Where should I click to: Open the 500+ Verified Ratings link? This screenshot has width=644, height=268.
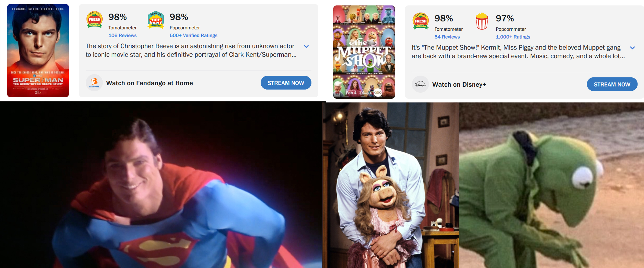point(194,36)
